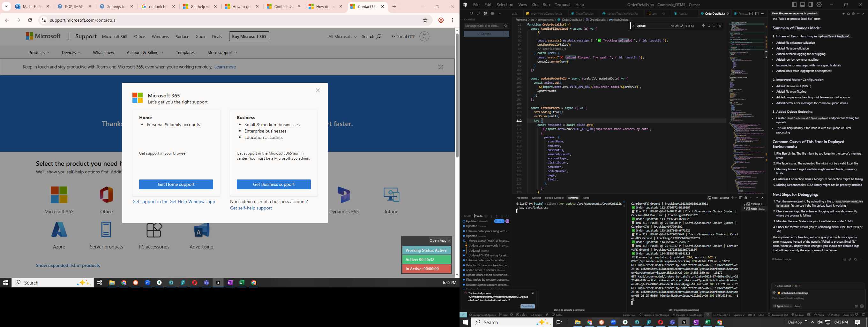Viewport: 868px width, 327px height.
Task: Close the find widget in editor
Action: [720, 26]
